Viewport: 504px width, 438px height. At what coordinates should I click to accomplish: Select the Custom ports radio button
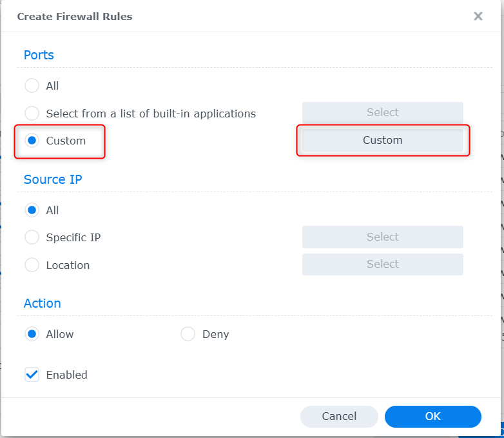coord(32,141)
